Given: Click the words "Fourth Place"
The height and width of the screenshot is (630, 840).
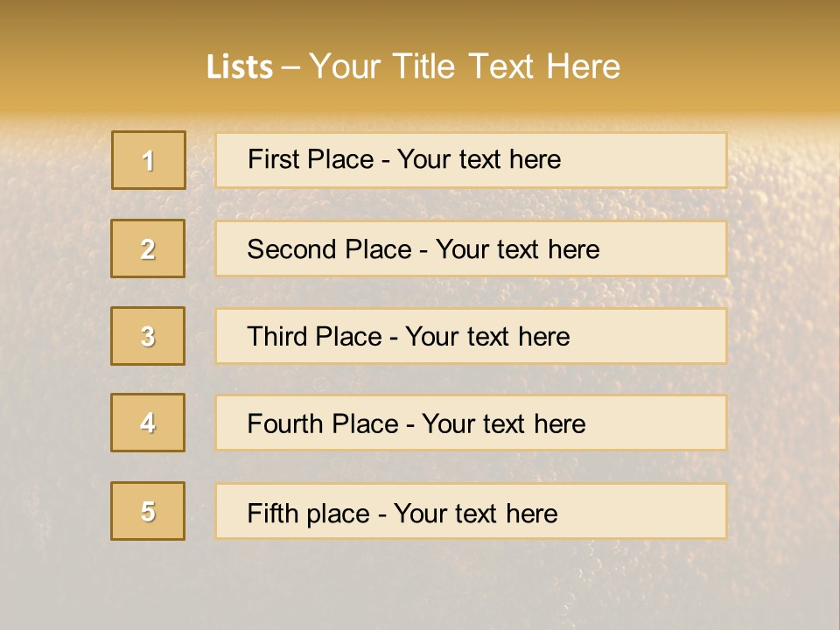Looking at the screenshot, I should (323, 424).
